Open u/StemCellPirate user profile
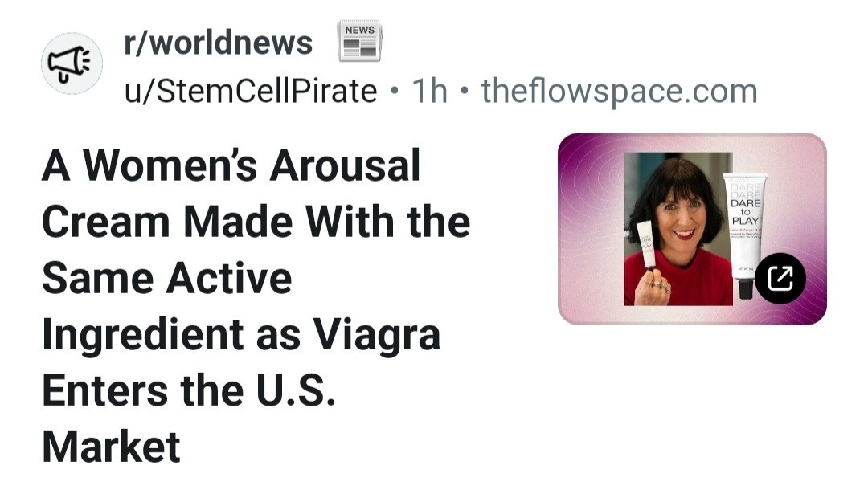The width and height of the screenshot is (868, 498). 250,92
